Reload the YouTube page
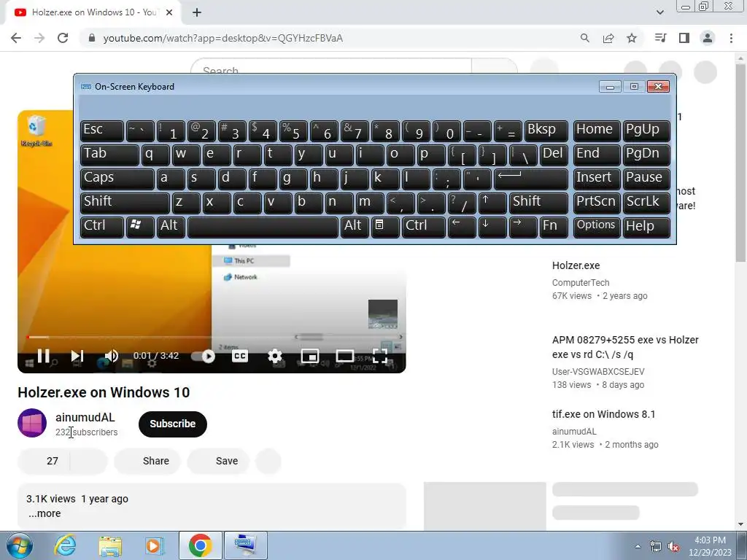The width and height of the screenshot is (747, 560). [x=63, y=38]
